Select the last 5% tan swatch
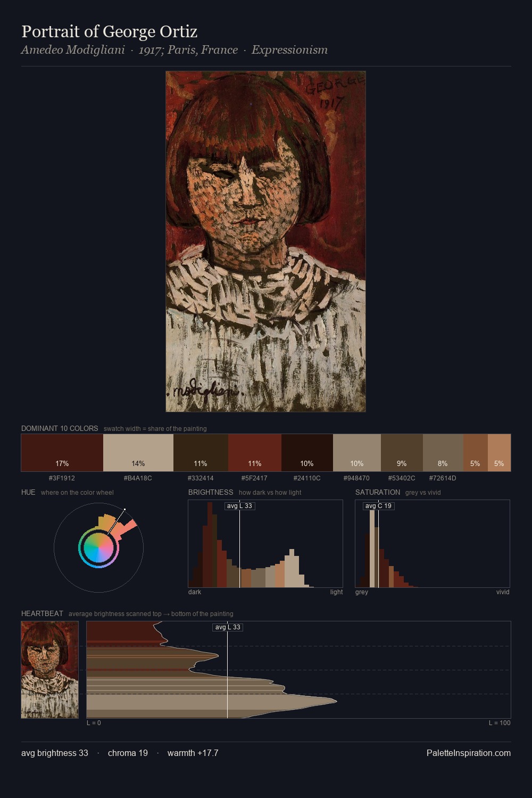 coord(499,453)
